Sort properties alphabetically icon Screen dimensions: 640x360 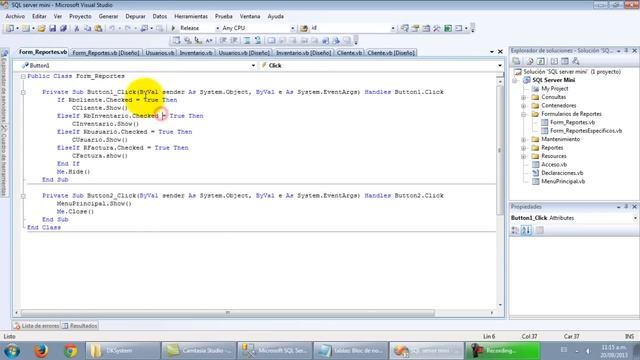[526, 231]
